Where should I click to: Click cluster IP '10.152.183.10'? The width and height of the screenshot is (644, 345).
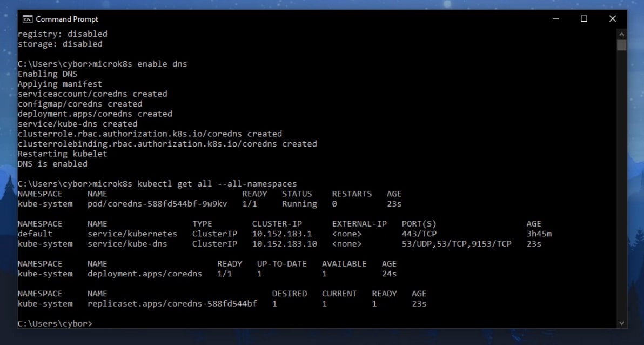(x=285, y=243)
